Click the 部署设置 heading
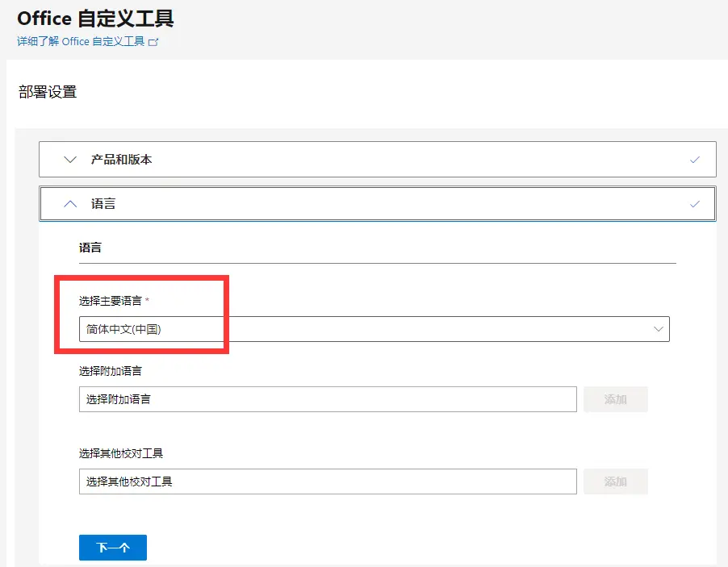 pyautogui.click(x=48, y=92)
